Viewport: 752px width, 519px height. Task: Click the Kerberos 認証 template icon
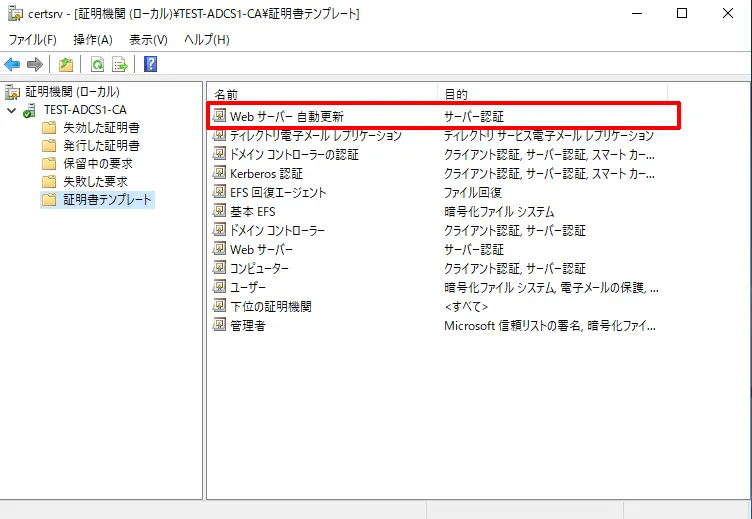[x=219, y=173]
